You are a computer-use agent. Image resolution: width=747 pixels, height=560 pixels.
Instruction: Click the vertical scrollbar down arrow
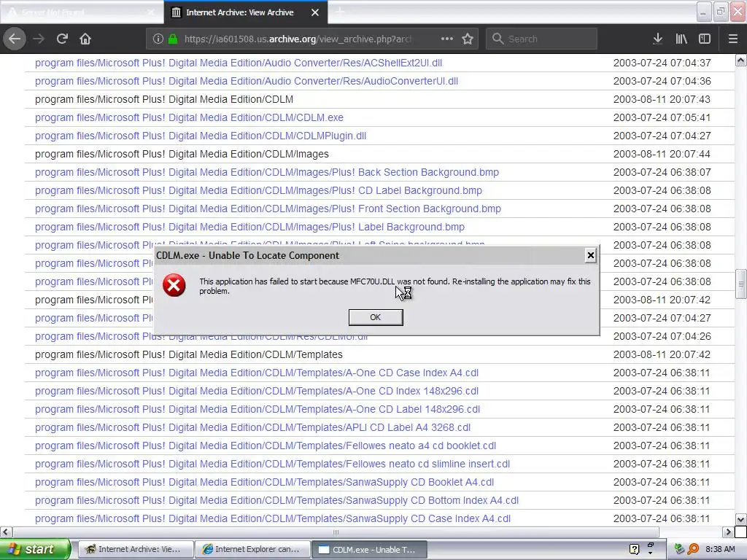click(x=740, y=519)
